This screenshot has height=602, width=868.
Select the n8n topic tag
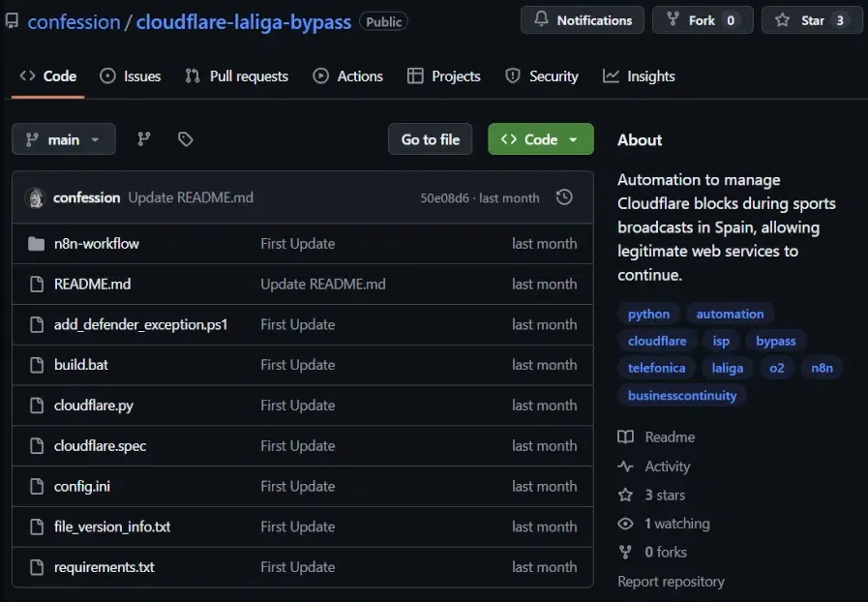(823, 369)
